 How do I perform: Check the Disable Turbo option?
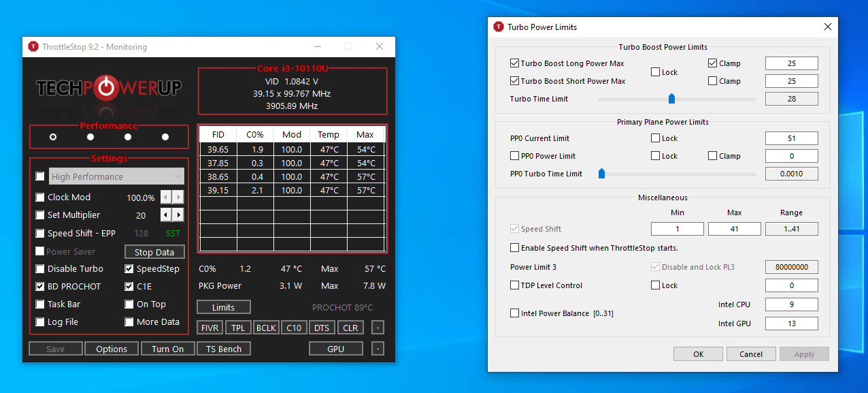point(40,269)
